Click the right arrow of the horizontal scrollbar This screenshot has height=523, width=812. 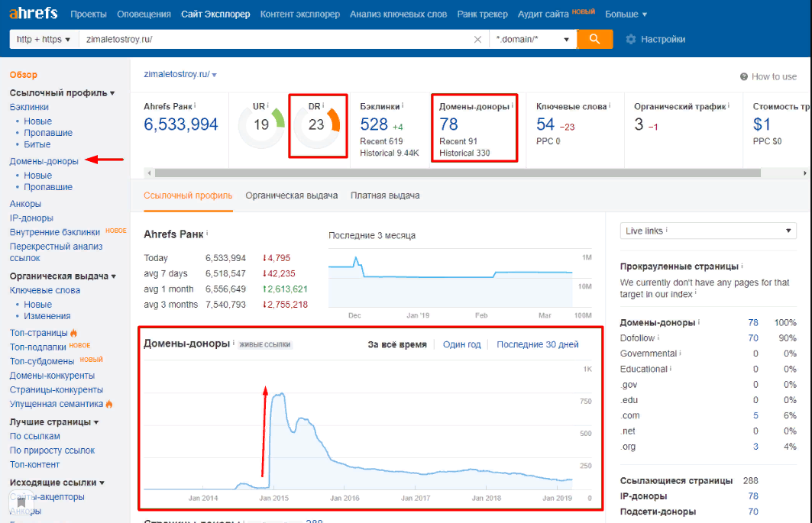(x=805, y=173)
